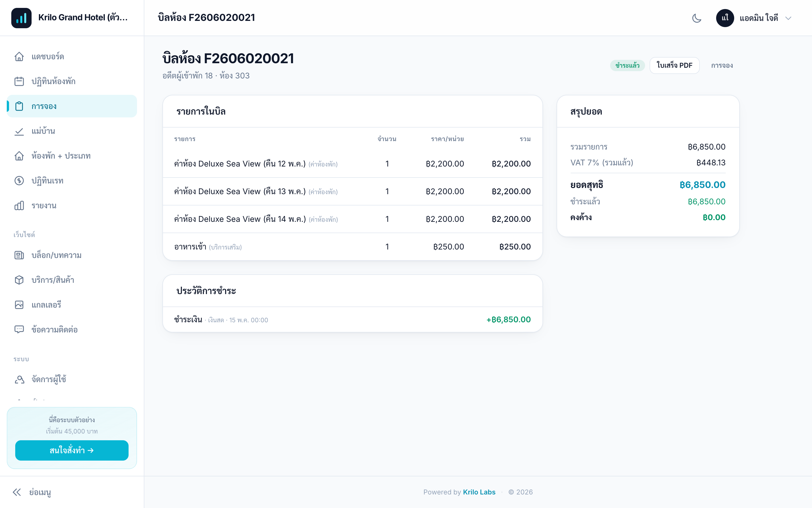Image resolution: width=812 pixels, height=508 pixels.
Task: Click the ชำระเงิน payment history entry
Action: 352,319
